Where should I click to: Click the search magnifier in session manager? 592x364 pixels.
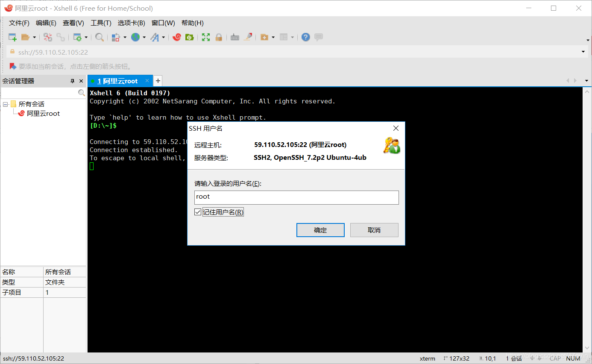coord(82,93)
